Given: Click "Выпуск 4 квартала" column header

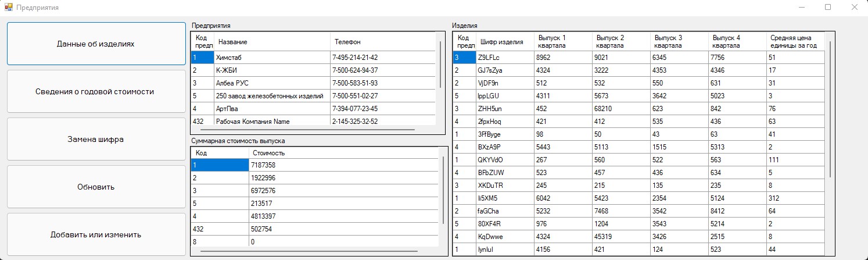Looking at the screenshot, I should pos(737,42).
